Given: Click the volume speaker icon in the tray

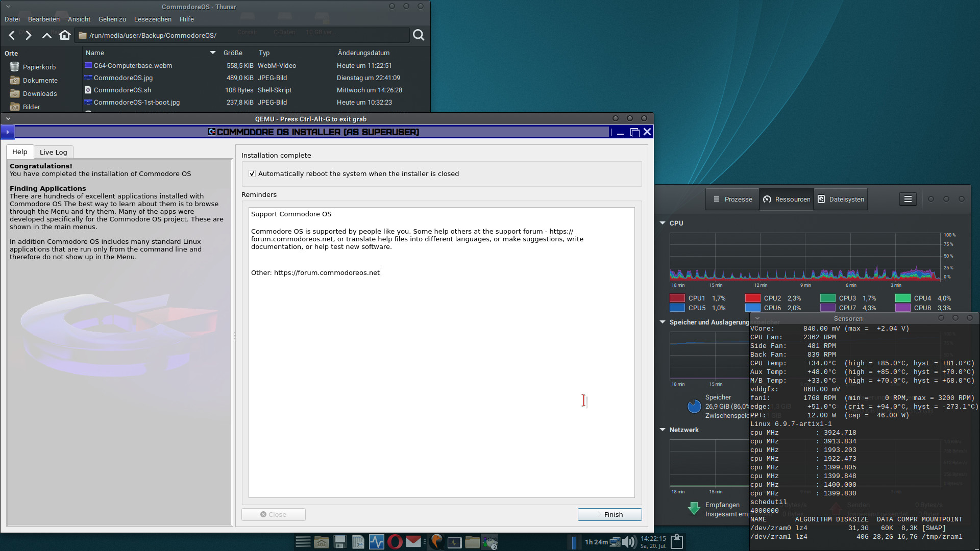Looking at the screenshot, I should (x=629, y=542).
